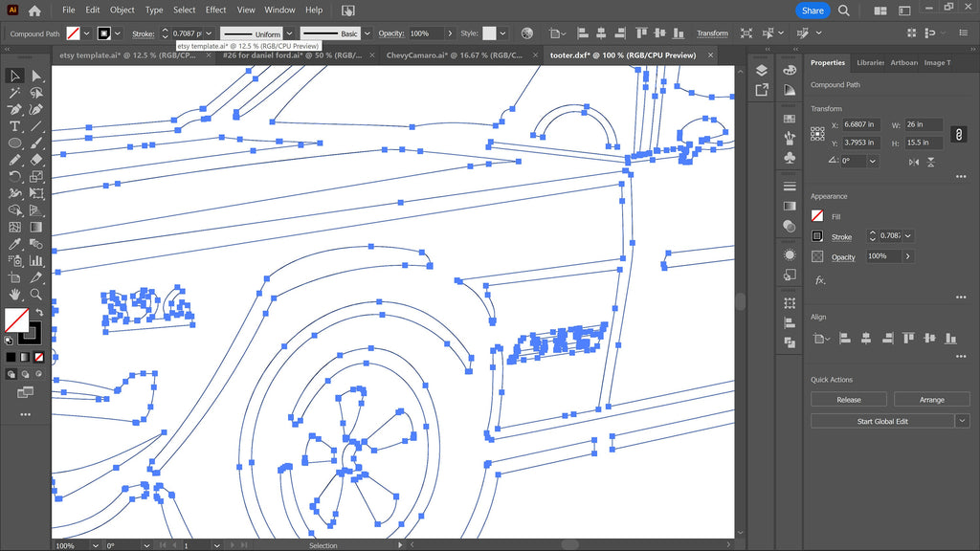Select the Blend tool

(x=36, y=244)
